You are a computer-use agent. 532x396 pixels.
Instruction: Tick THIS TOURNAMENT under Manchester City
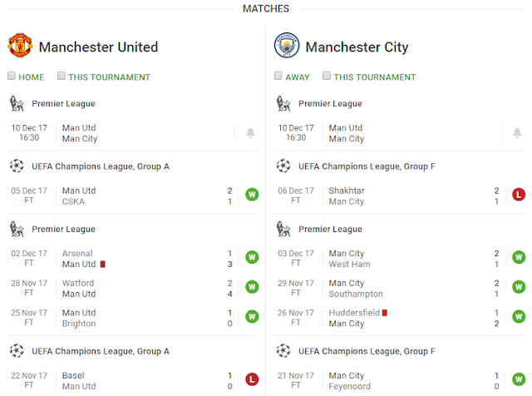[x=328, y=77]
